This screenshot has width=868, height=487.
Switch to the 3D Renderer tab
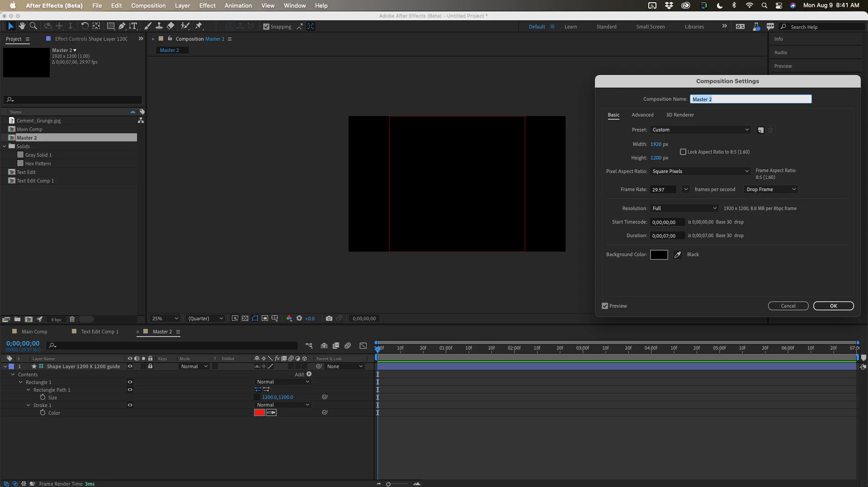coord(679,115)
